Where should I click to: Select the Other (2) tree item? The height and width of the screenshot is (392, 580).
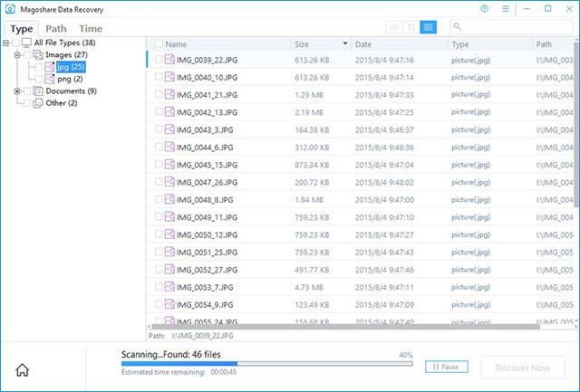point(62,103)
